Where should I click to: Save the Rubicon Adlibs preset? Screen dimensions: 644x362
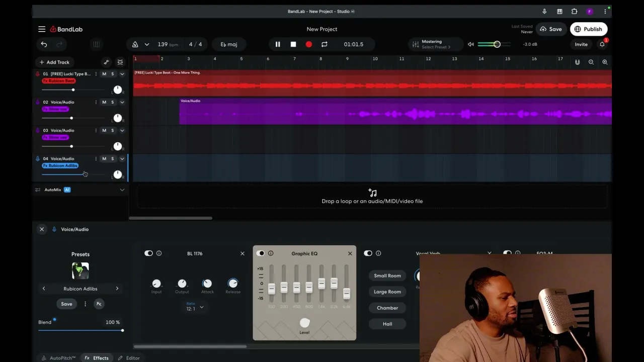point(66,304)
